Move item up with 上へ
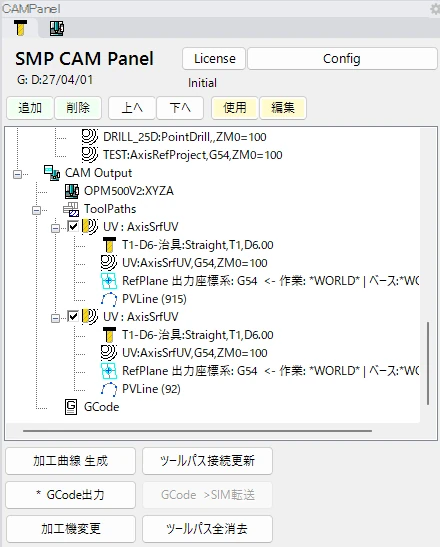 [x=132, y=108]
